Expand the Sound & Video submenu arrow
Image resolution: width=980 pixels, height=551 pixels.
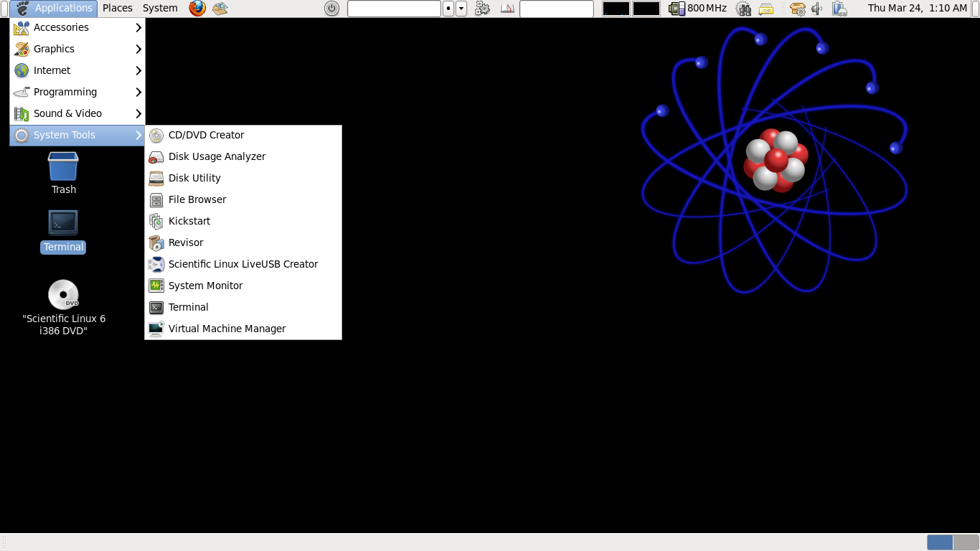[138, 113]
